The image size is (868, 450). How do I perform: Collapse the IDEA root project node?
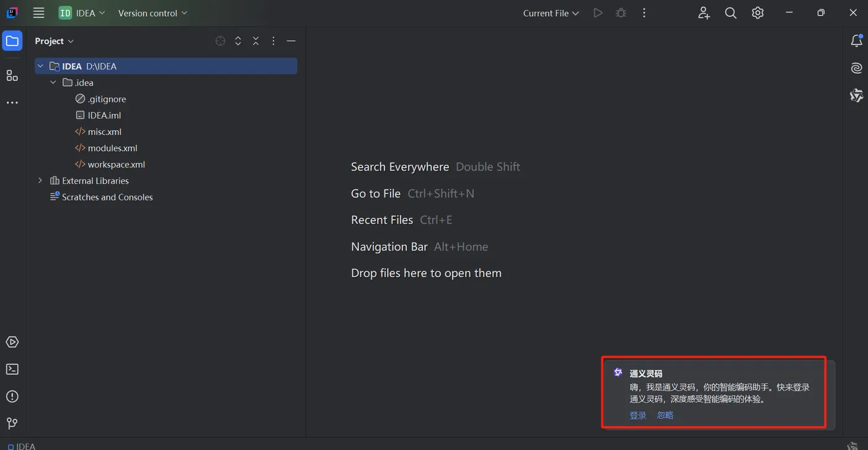40,66
